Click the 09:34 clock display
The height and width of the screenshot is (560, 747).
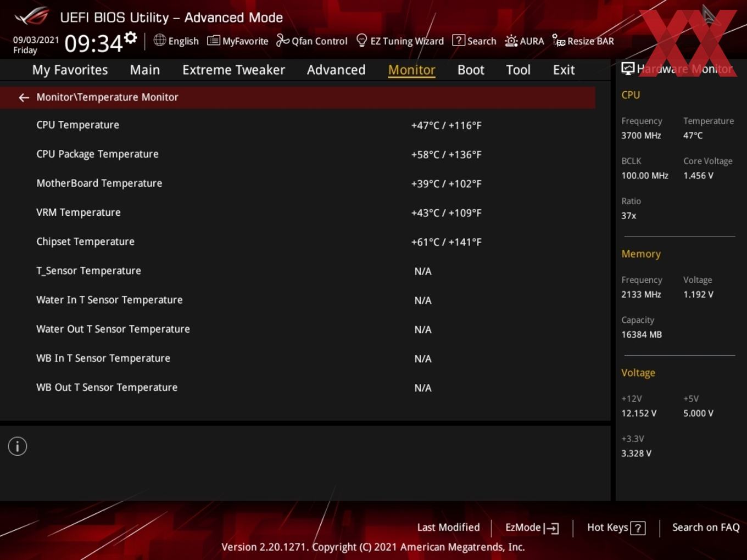click(93, 43)
